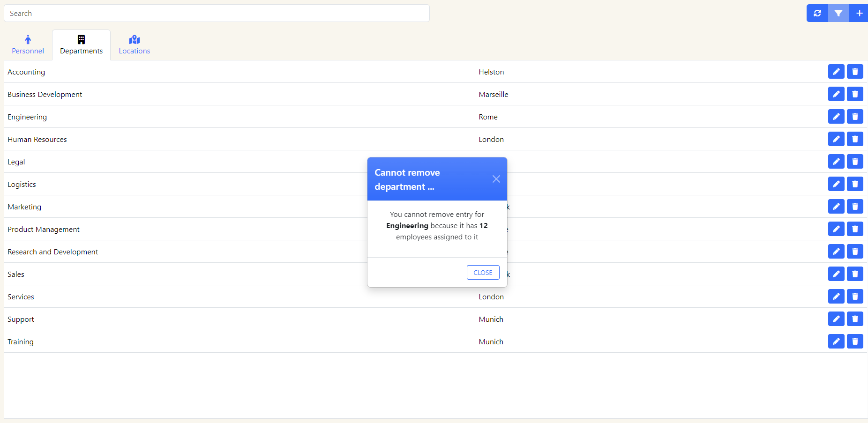This screenshot has height=423, width=868.
Task: Dismiss the dialog with the X icon
Action: click(496, 179)
